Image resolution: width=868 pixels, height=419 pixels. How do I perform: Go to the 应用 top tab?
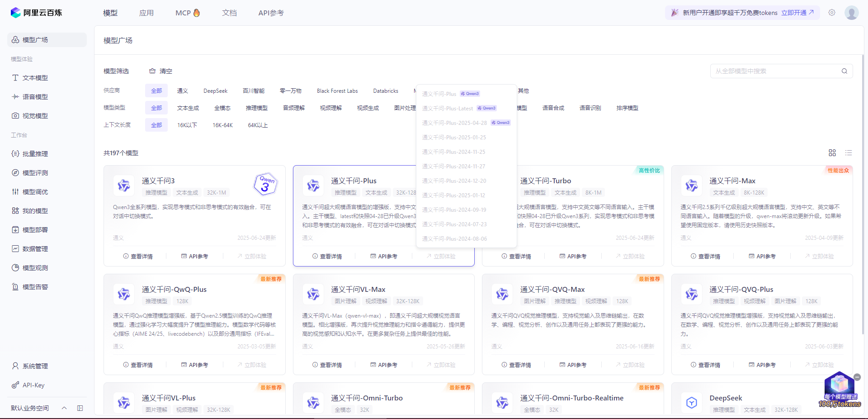[x=146, y=13]
